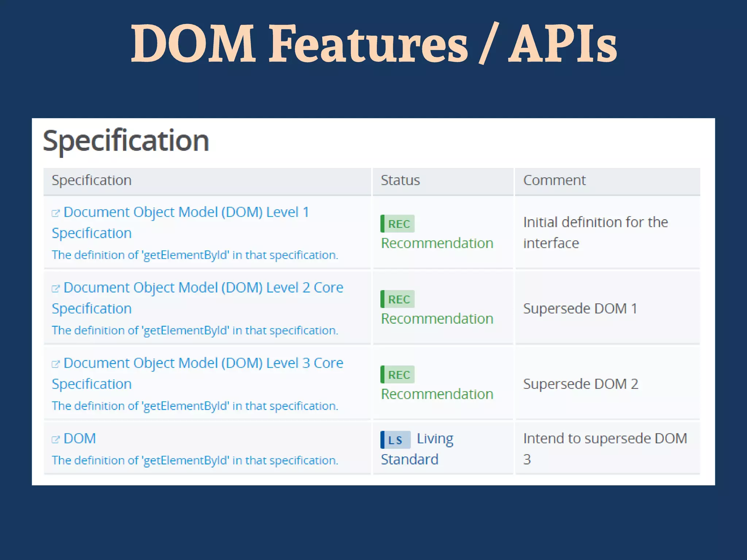Screen dimensions: 747x560
Task: Click external-link icon beside DOM Level 2 Core
Action: pyautogui.click(x=55, y=288)
